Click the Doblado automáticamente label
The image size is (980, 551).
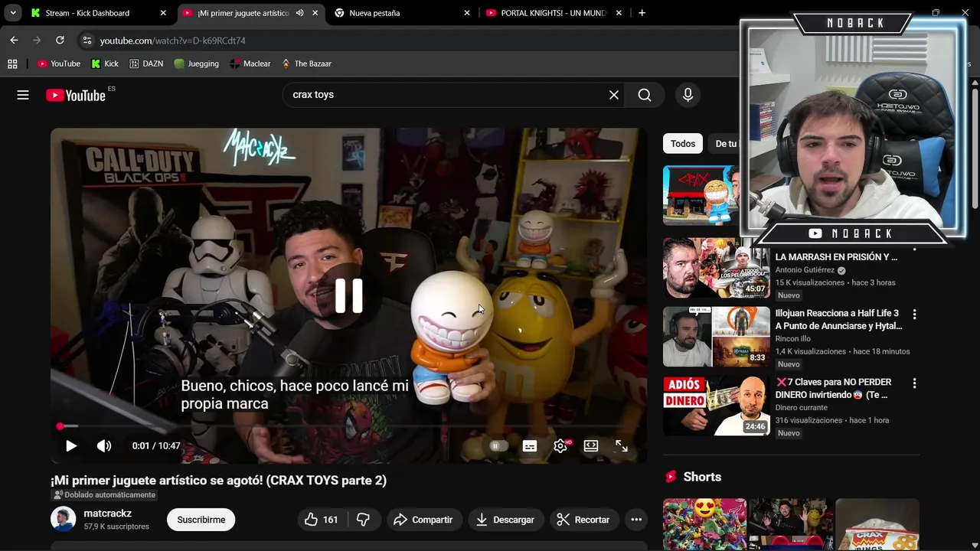104,495
